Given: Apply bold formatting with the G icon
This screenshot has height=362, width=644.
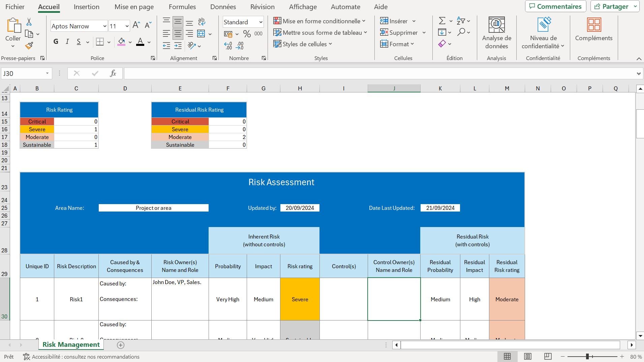Looking at the screenshot, I should tap(56, 41).
